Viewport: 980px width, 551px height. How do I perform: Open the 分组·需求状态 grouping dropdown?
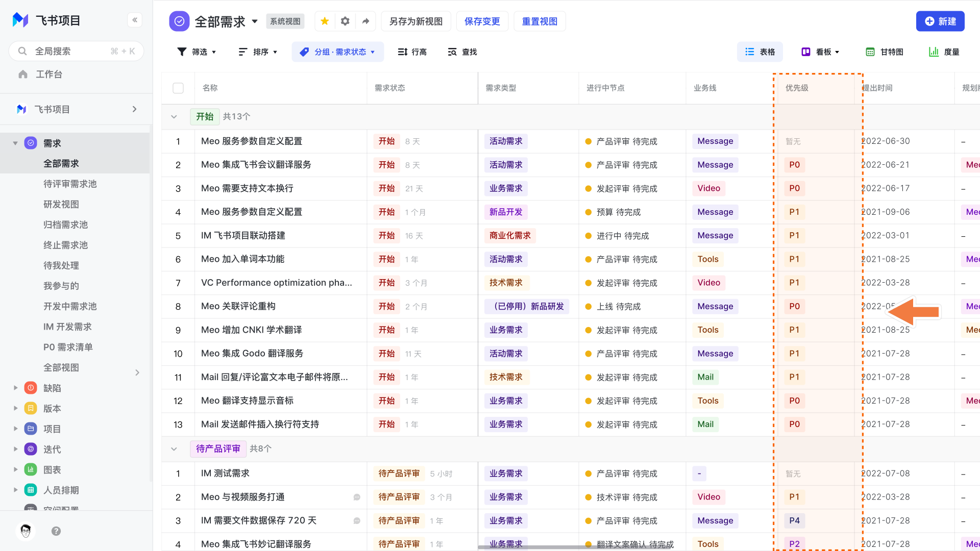point(337,52)
